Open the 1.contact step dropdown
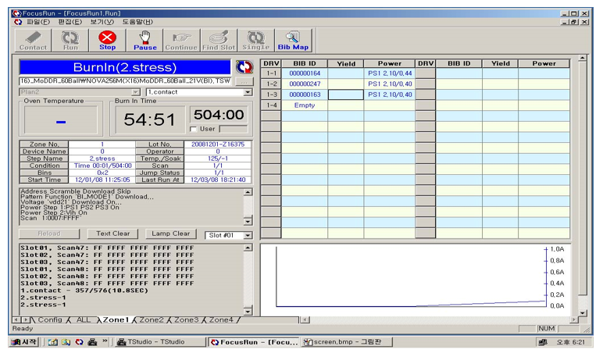 pyautogui.click(x=248, y=92)
